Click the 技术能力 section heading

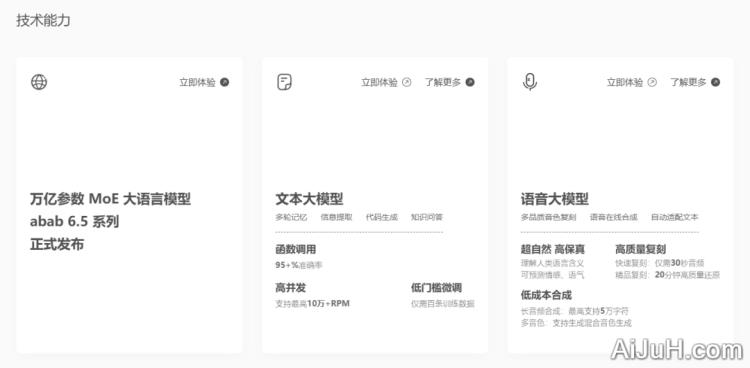tap(44, 20)
